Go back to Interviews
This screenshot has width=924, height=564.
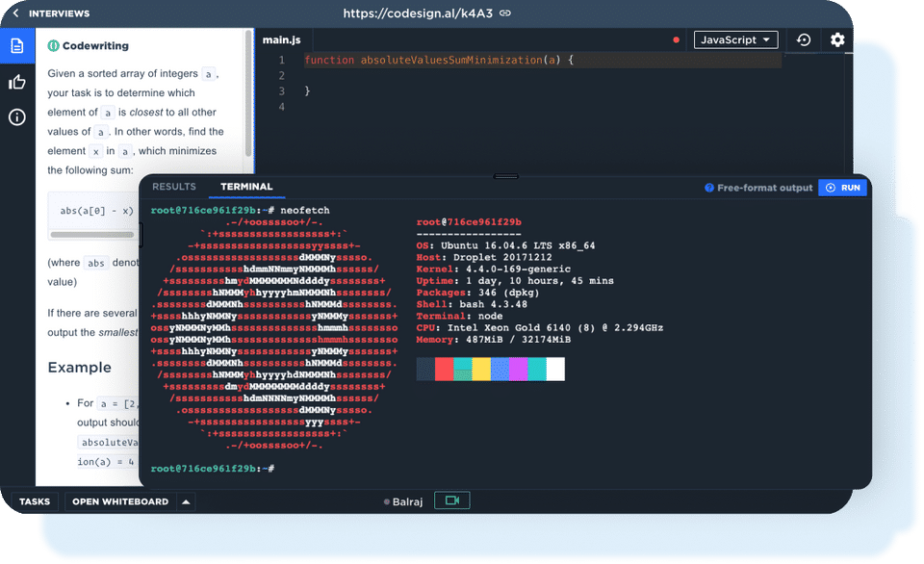(x=16, y=13)
